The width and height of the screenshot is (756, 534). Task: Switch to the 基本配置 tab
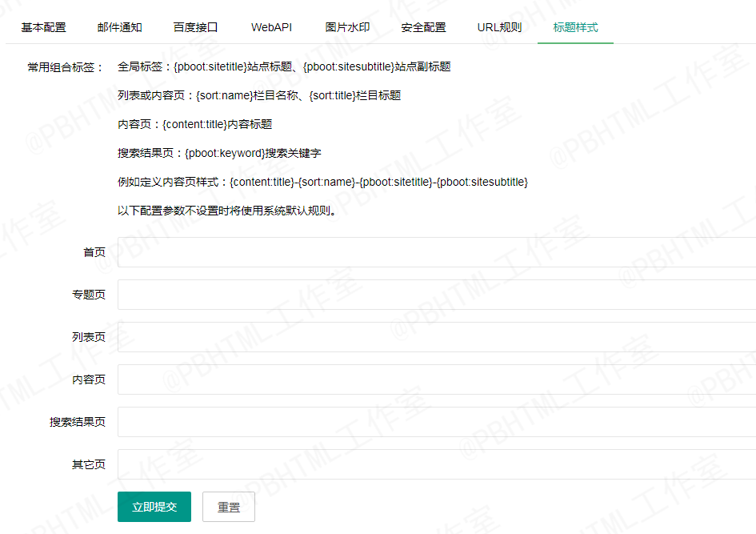(x=44, y=27)
